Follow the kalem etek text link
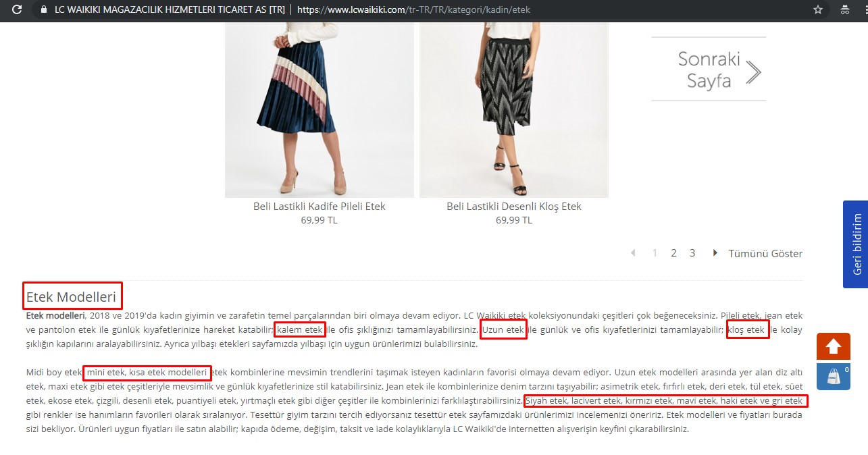868x455 pixels. 300,330
